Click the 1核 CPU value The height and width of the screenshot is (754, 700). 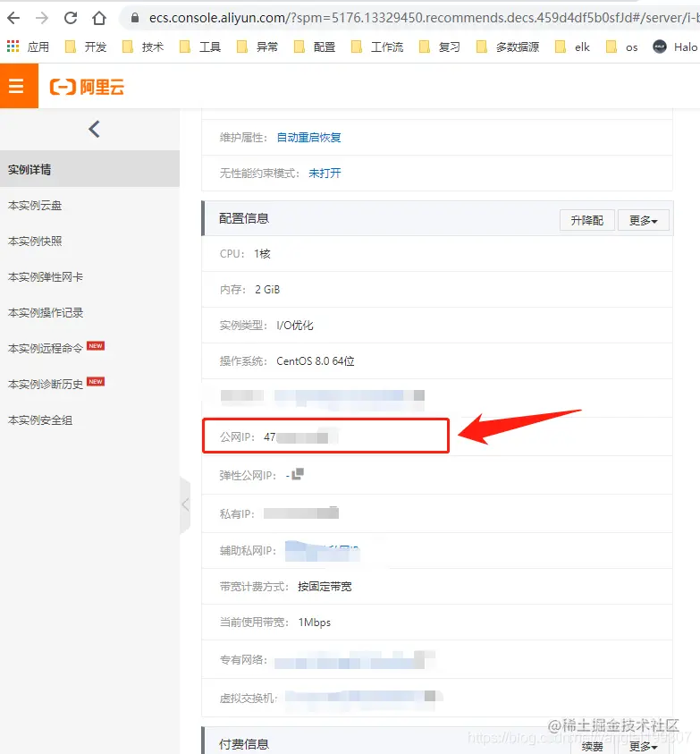click(x=262, y=254)
